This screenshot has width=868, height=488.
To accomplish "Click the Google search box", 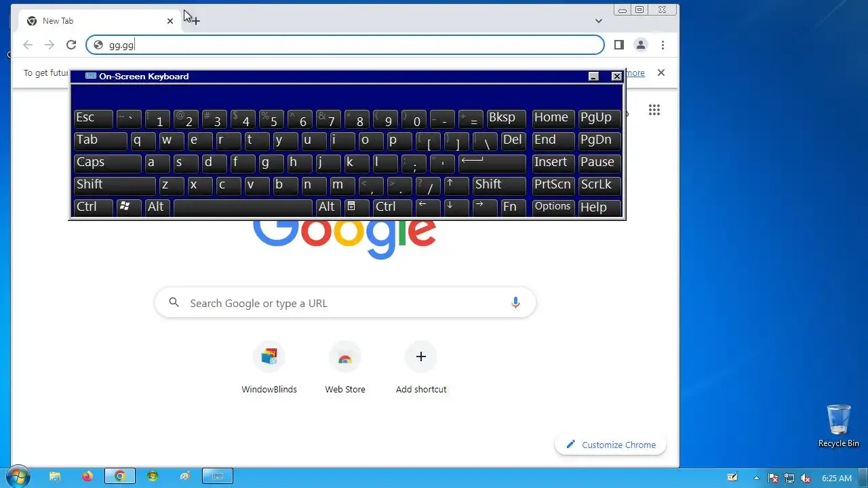I will pos(345,303).
